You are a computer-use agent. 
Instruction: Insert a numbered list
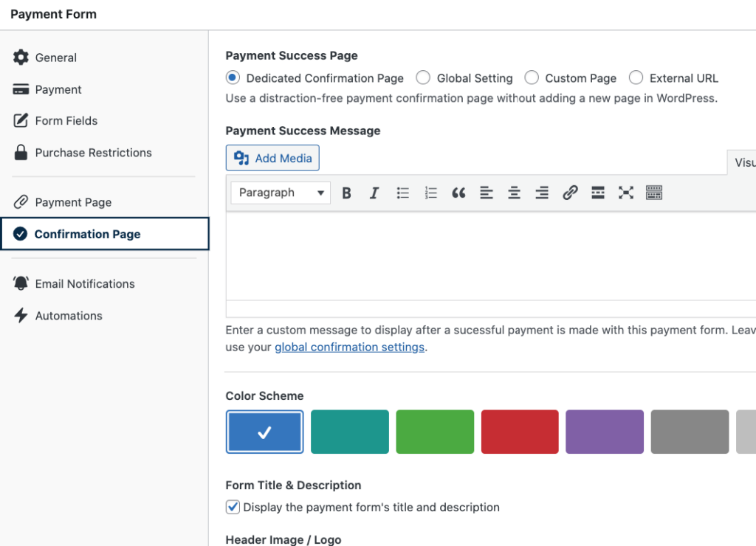430,193
